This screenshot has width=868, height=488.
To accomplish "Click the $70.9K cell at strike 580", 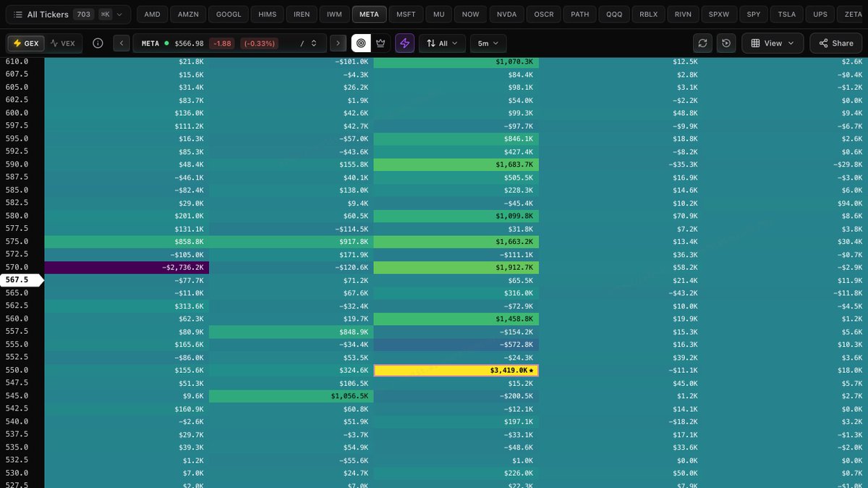I will tap(621, 216).
